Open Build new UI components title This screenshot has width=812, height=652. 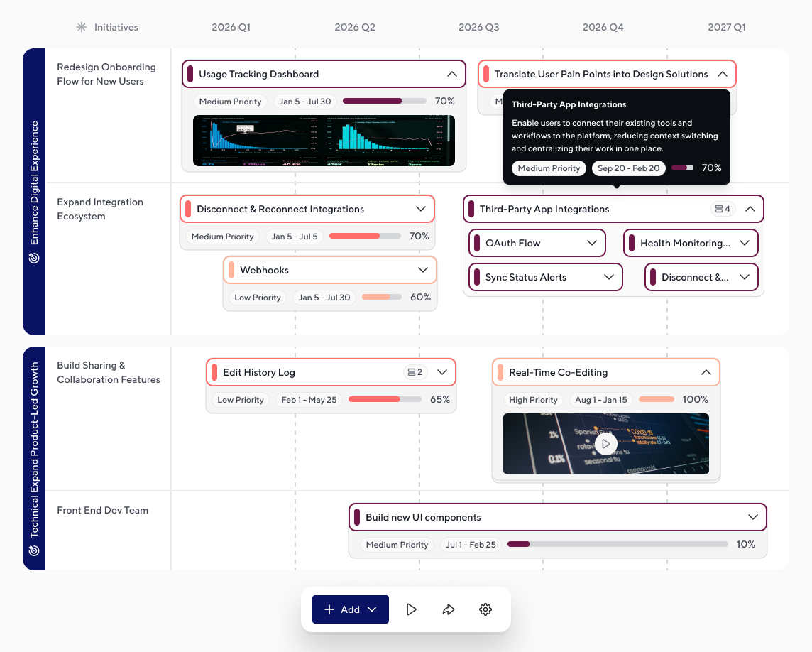(x=423, y=517)
